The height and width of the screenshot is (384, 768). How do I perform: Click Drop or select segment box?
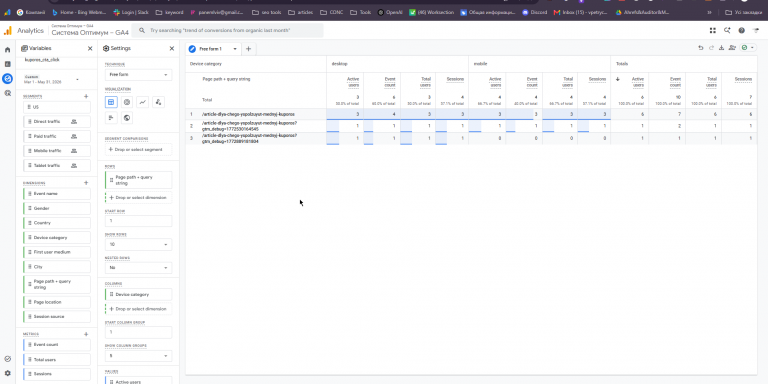click(139, 149)
